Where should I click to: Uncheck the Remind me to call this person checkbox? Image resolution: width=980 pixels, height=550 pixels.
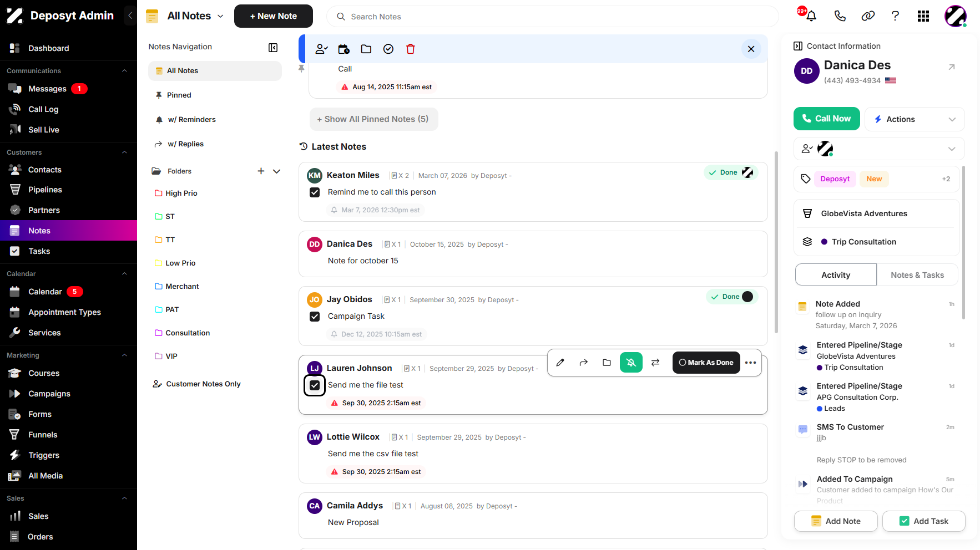click(x=315, y=192)
